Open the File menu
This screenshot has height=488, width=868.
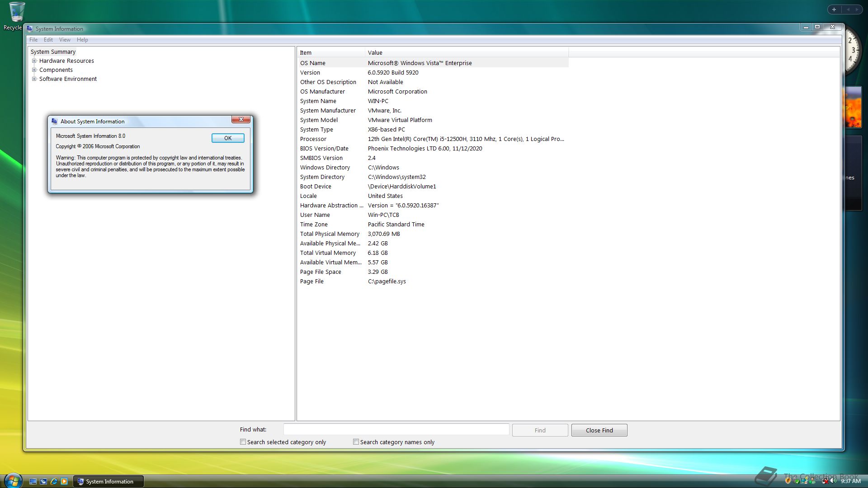point(33,40)
